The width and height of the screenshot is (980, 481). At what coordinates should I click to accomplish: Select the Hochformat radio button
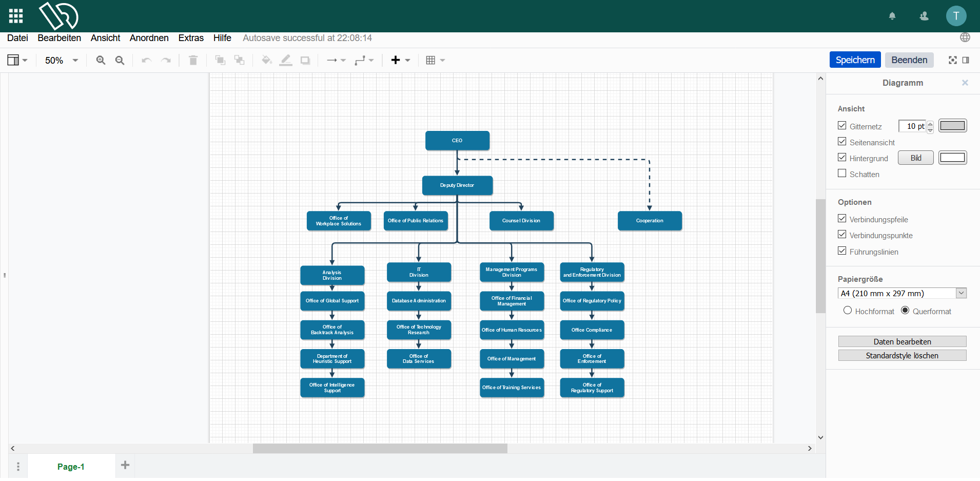[848, 310]
